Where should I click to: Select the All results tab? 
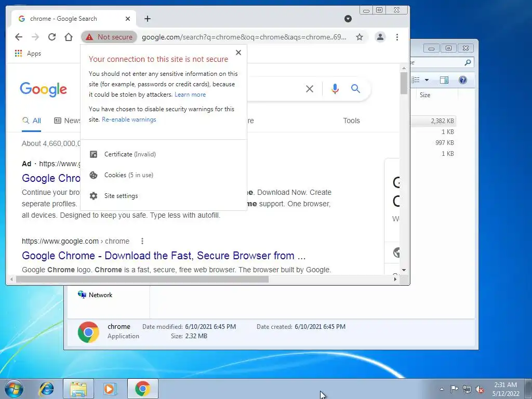(x=32, y=121)
